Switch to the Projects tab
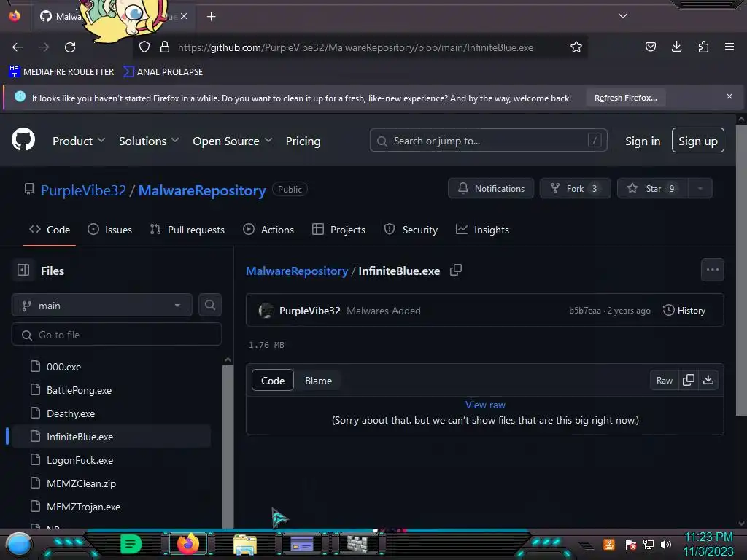 click(x=338, y=230)
